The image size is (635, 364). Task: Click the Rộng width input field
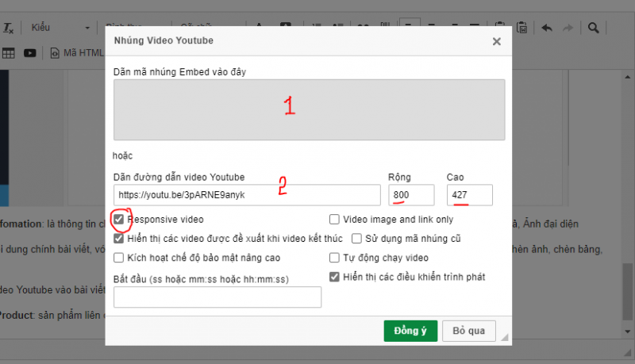pyautogui.click(x=410, y=195)
